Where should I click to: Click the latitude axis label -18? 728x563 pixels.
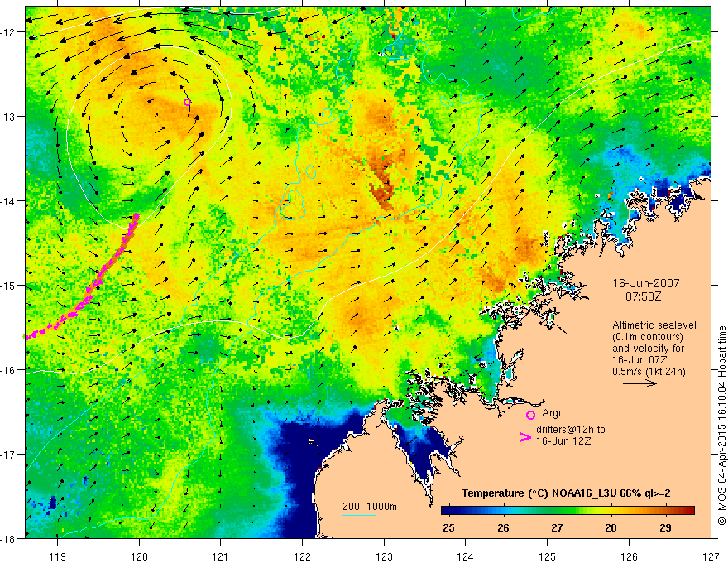pos(8,538)
